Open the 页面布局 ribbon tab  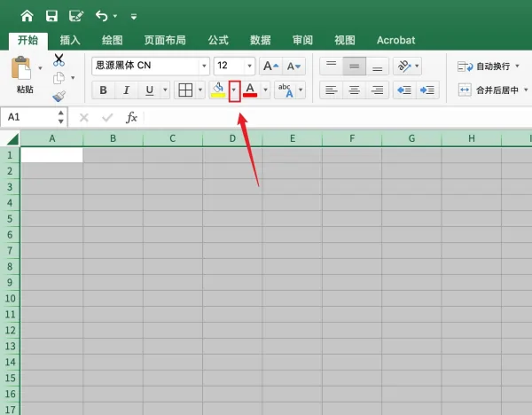point(165,41)
